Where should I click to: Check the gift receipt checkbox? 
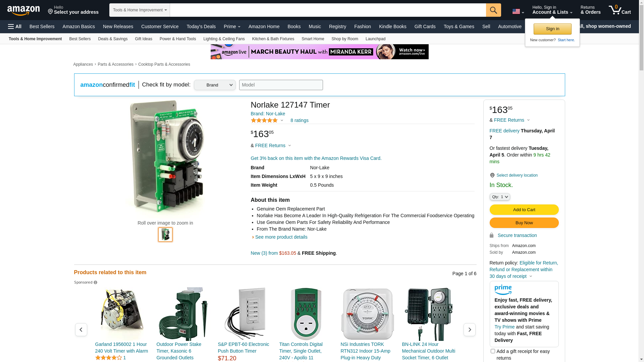pos(493,351)
